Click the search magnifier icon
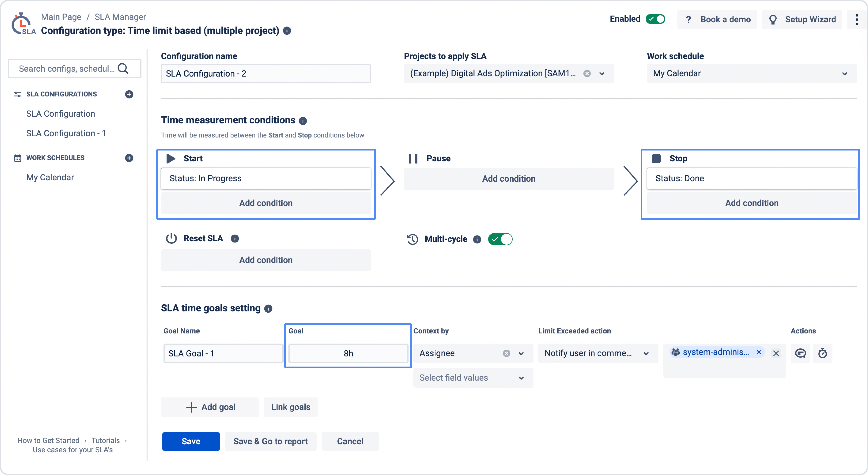868x475 pixels. 123,69
